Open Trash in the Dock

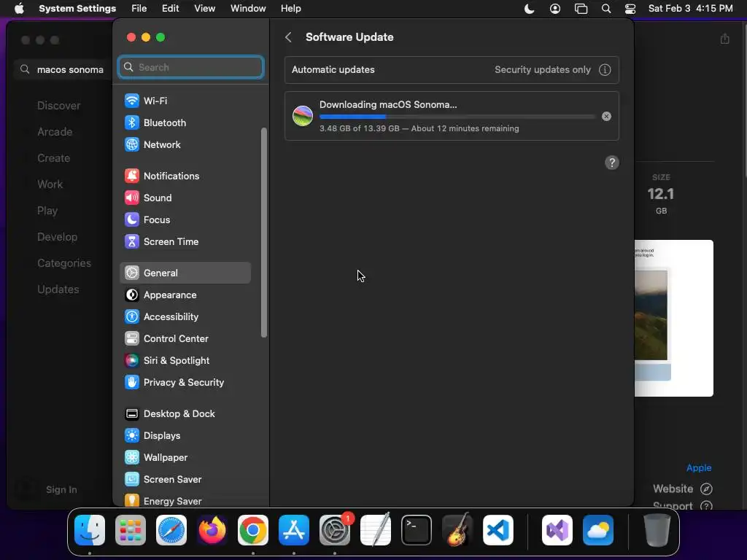coord(657,530)
